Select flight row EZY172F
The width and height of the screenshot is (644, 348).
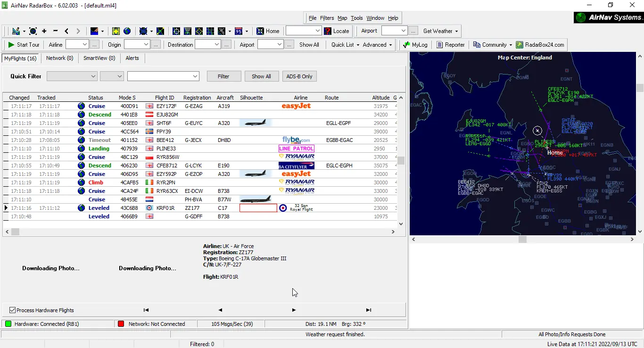[x=200, y=106]
